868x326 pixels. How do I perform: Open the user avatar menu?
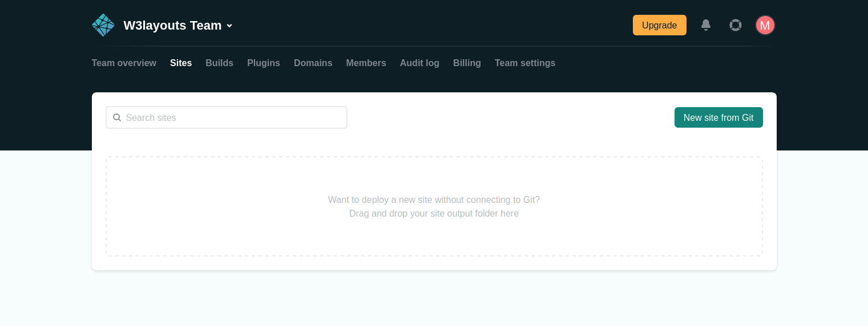[x=765, y=25]
